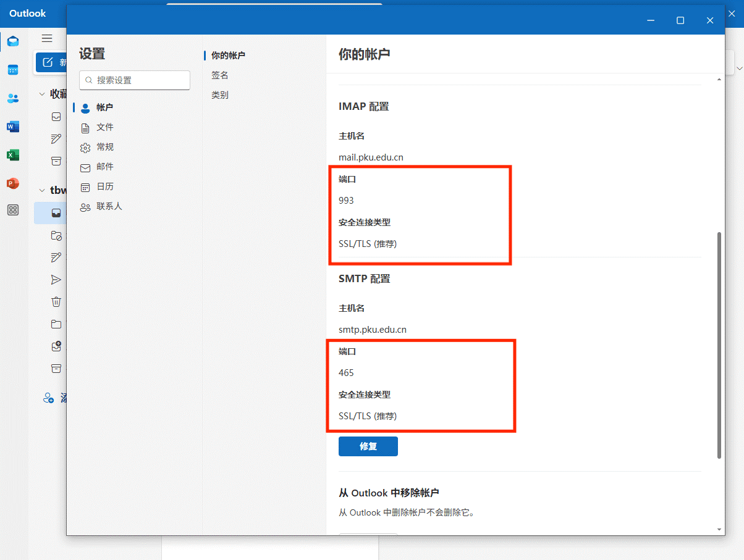The height and width of the screenshot is (560, 744).
Task: Click the smtp.pku.edu.cn SMTP host name
Action: [373, 330]
